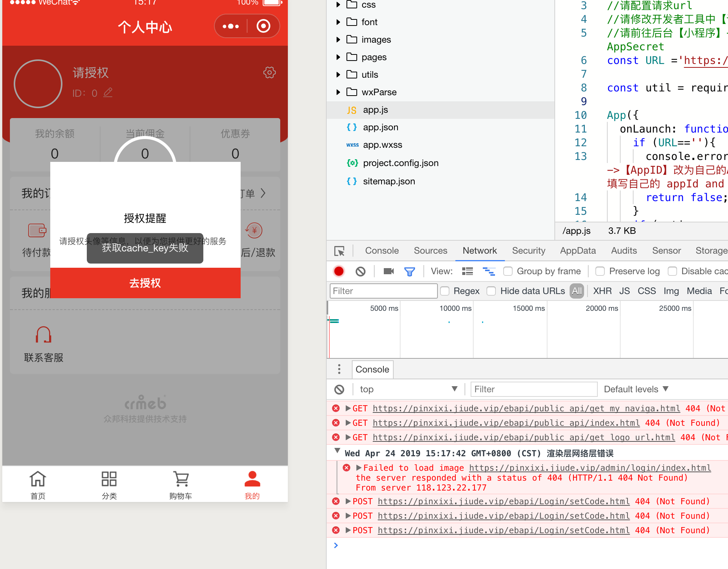Open the first setCode.html POST link
Image resolution: width=728 pixels, height=569 pixels.
pyautogui.click(x=503, y=501)
